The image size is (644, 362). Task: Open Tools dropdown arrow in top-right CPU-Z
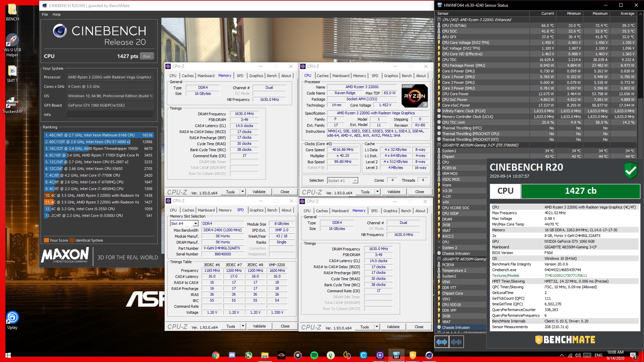(377, 192)
